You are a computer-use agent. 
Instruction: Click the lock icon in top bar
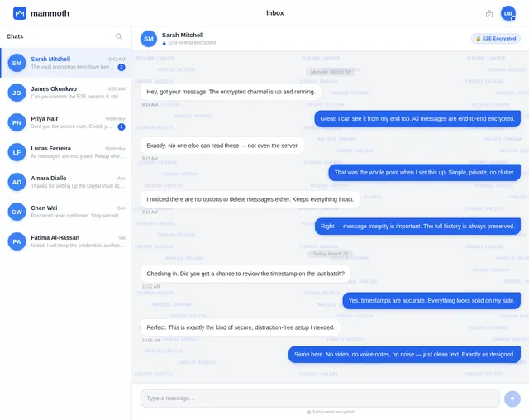pos(489,14)
